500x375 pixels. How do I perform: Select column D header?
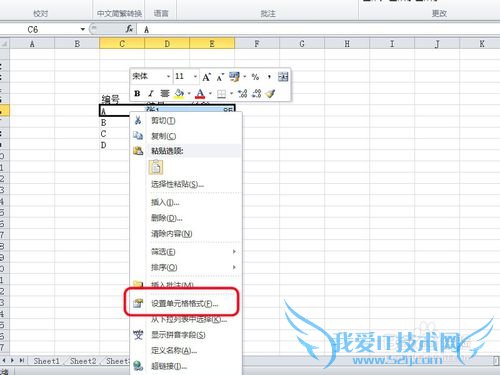(x=167, y=44)
